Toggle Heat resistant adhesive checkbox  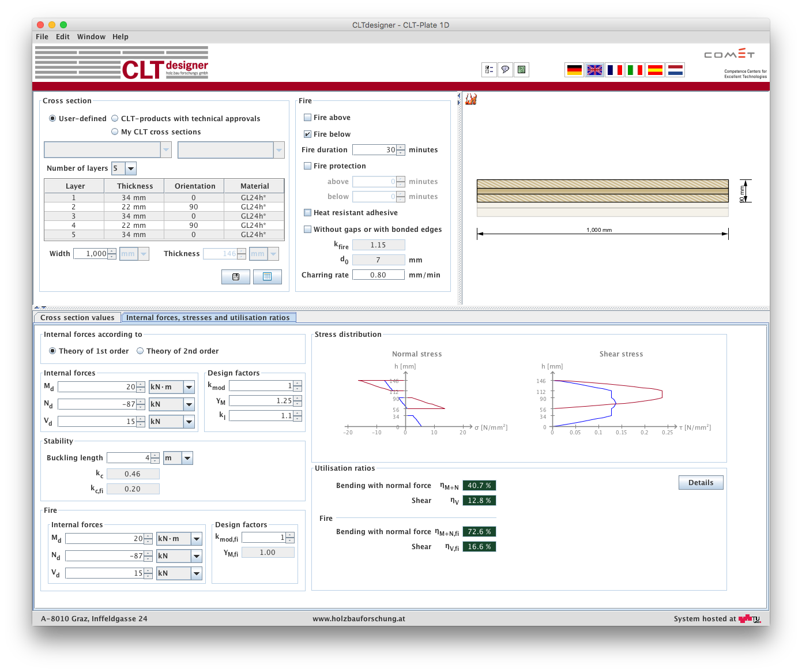(308, 213)
